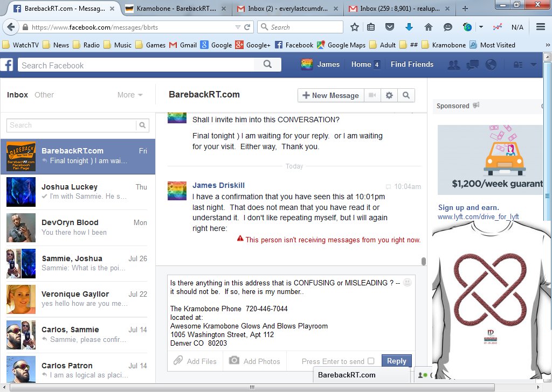Image resolution: width=552 pixels, height=392 pixels.
Task: Open the DevOryn Blood conversation
Action: pos(78,227)
